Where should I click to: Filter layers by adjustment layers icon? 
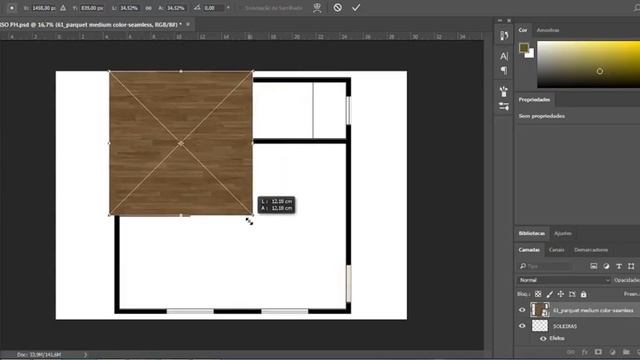coord(606,266)
